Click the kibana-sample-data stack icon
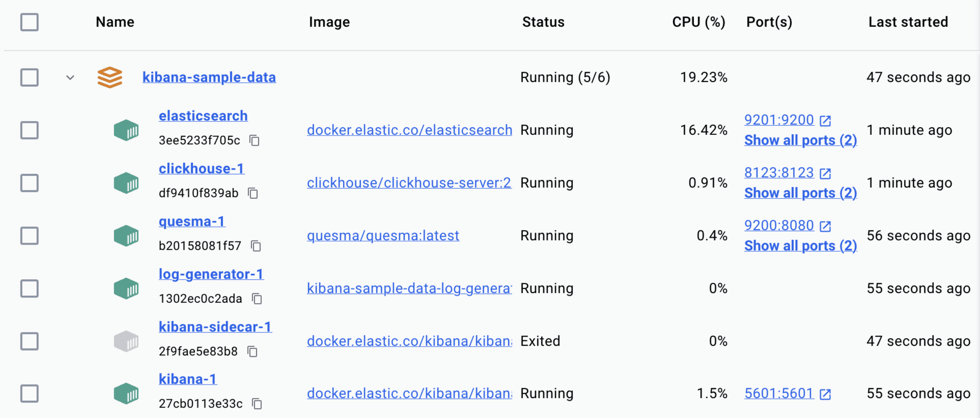Viewport: 980px width, 418px height. (110, 78)
